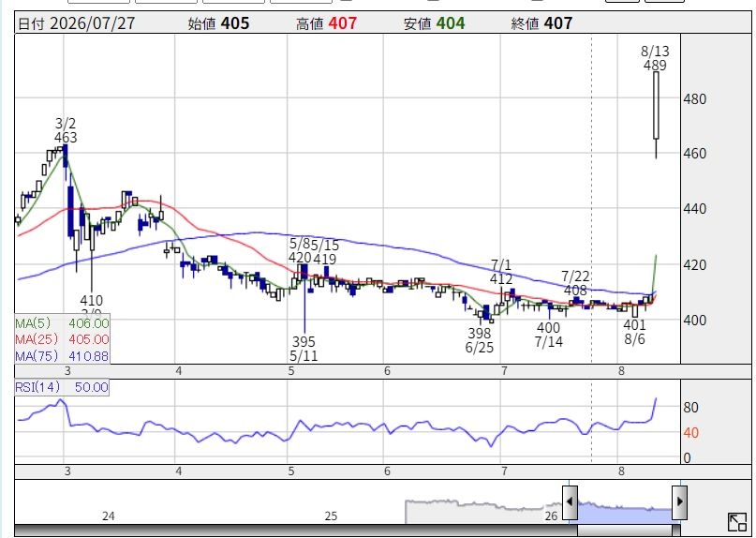Viewport: 756px width, 538px height.
Task: Click month 4 label under RSI chart
Action: (179, 471)
